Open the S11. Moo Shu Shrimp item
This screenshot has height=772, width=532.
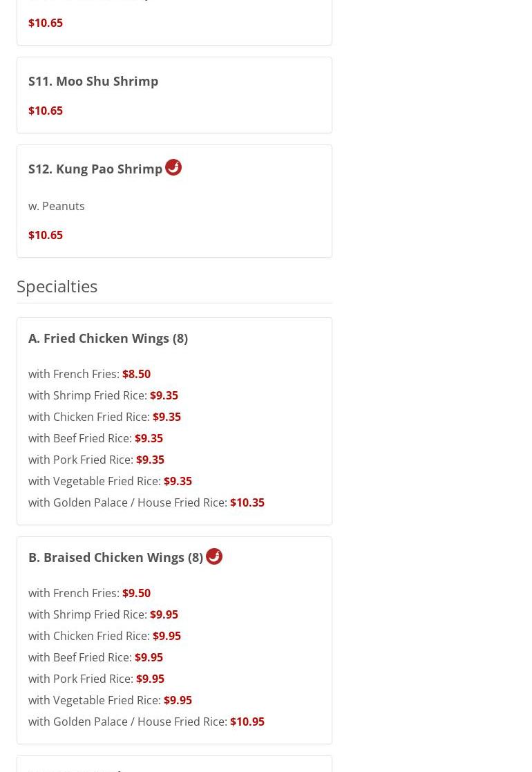tap(93, 81)
